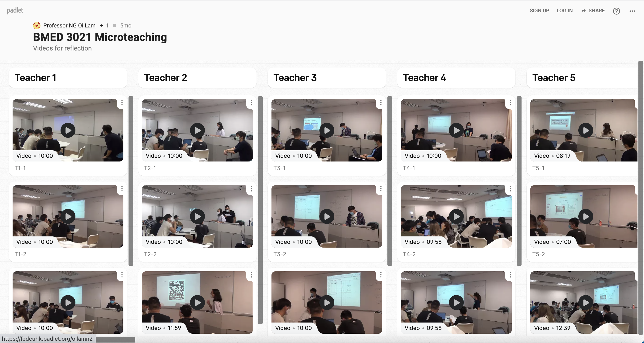The width and height of the screenshot is (644, 343).
Task: Play the T3-2 video
Action: click(327, 217)
